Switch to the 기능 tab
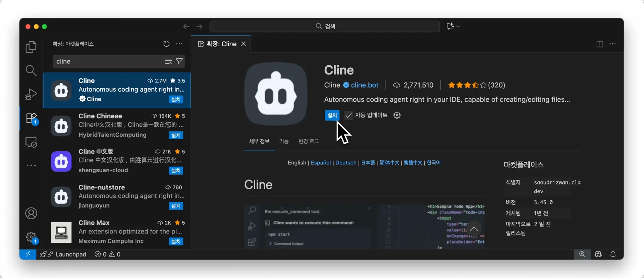 click(284, 142)
